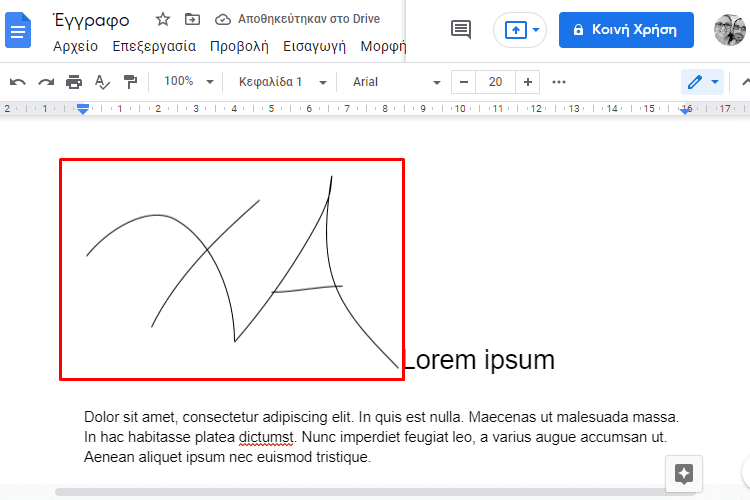The width and height of the screenshot is (750, 500).
Task: Open the Arial font dropdown
Action: coord(397,82)
